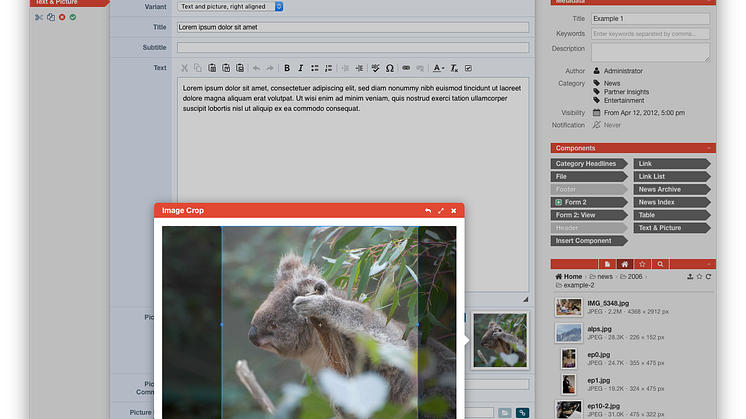Add Form 2 component
The height and width of the screenshot is (419, 746).
[x=589, y=202]
